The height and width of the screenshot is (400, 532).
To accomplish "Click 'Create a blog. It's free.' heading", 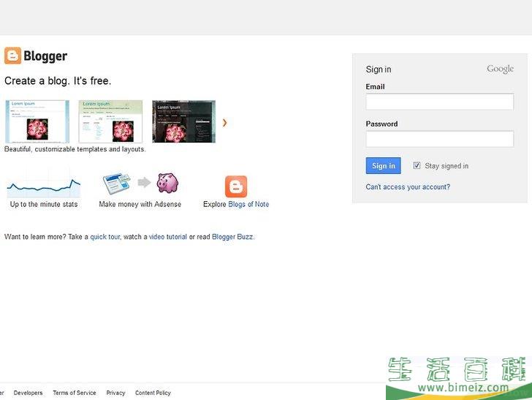I will coord(58,81).
